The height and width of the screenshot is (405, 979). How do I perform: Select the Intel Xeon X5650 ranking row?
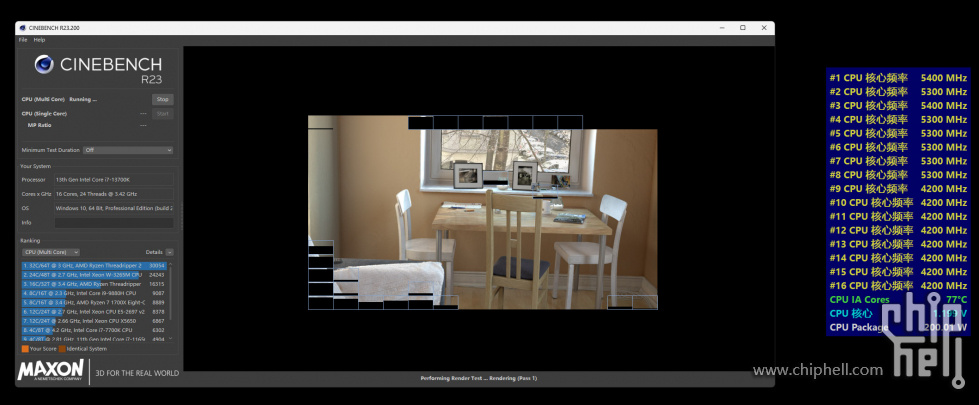click(94, 321)
